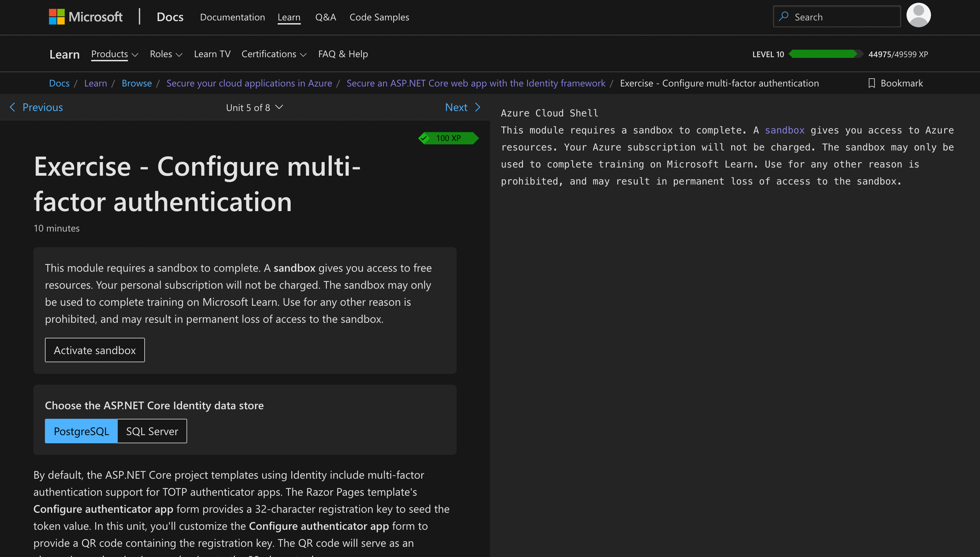Open the user profile avatar
Image resolution: width=980 pixels, height=557 pixels.
tap(918, 15)
